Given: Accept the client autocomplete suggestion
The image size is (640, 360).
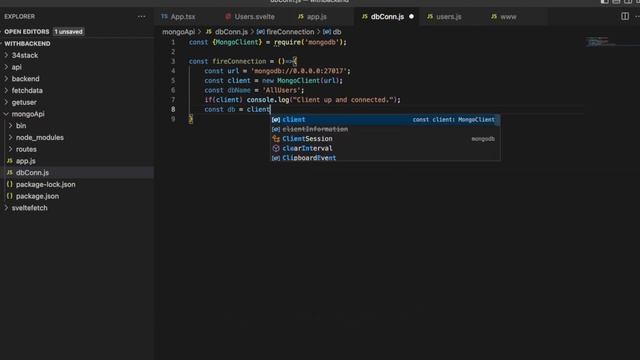Looking at the screenshot, I should [385, 120].
